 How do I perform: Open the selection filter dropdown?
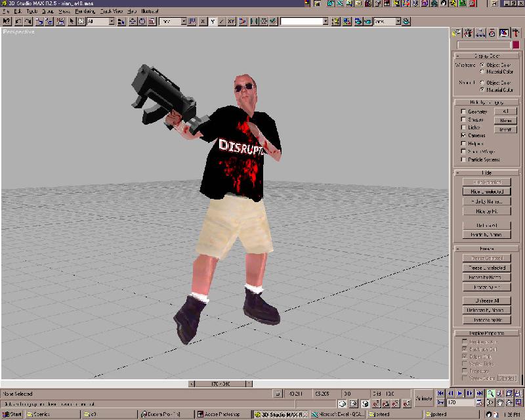click(111, 22)
